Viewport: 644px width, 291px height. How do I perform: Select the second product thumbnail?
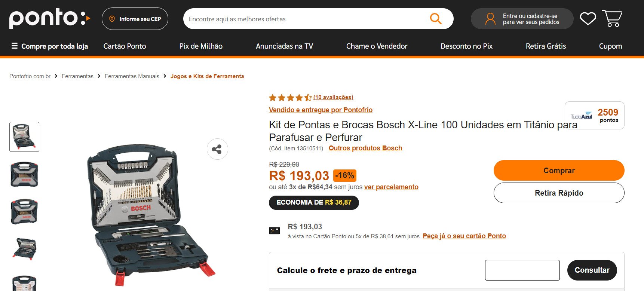click(x=24, y=174)
